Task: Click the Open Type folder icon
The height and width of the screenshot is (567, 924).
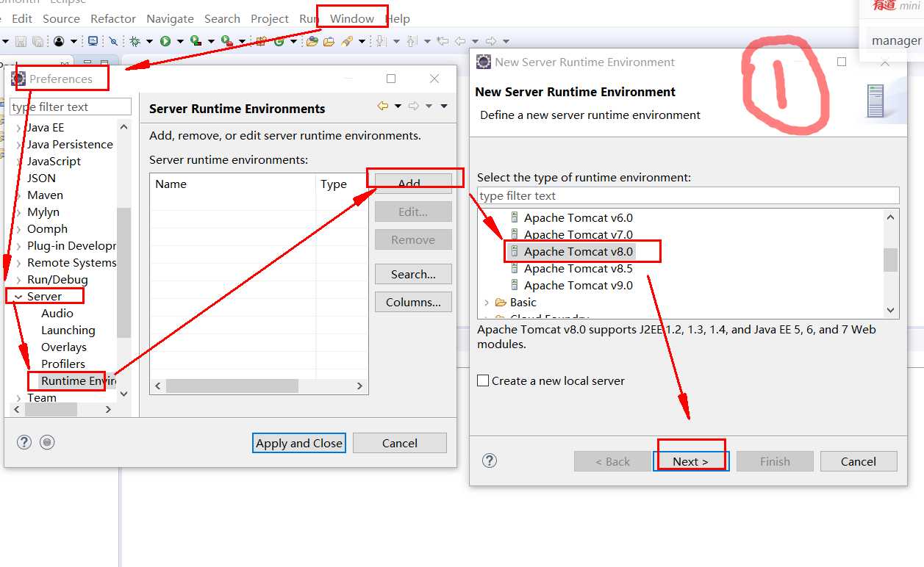Action: pos(312,41)
